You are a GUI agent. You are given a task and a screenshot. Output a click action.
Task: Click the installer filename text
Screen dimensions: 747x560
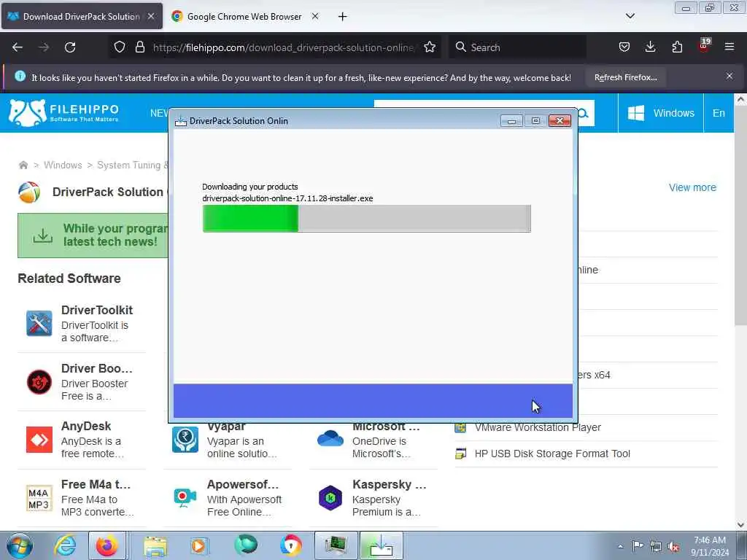point(287,198)
